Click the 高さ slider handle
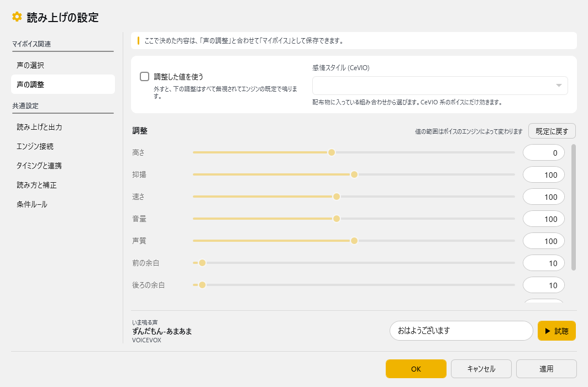588x387 pixels. pos(332,152)
